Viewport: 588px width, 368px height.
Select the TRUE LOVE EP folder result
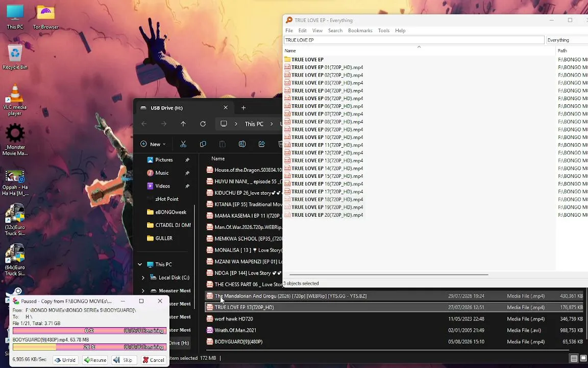click(307, 59)
